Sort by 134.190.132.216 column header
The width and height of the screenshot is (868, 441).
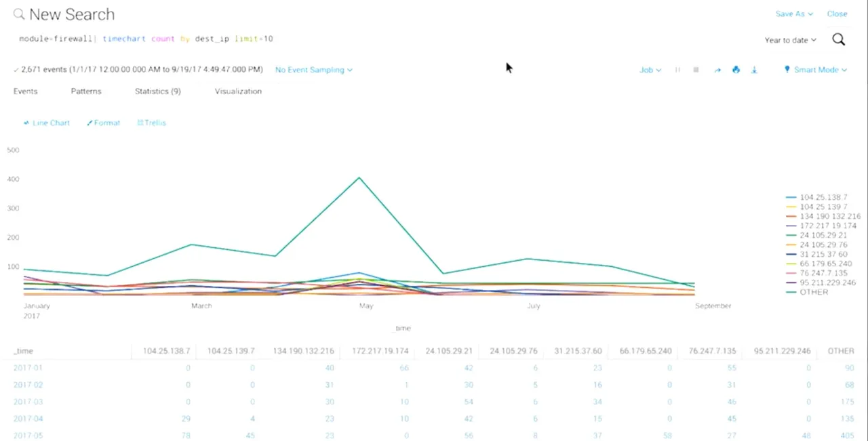(304, 351)
